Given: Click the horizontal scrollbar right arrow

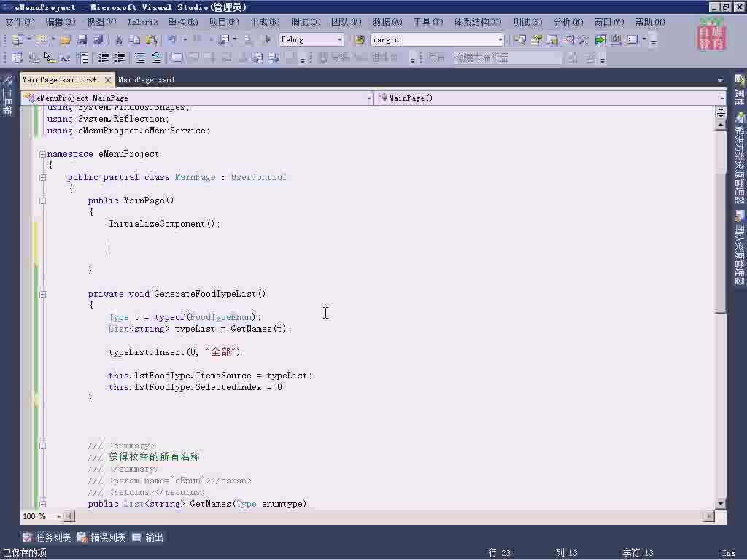Looking at the screenshot, I should (x=709, y=516).
